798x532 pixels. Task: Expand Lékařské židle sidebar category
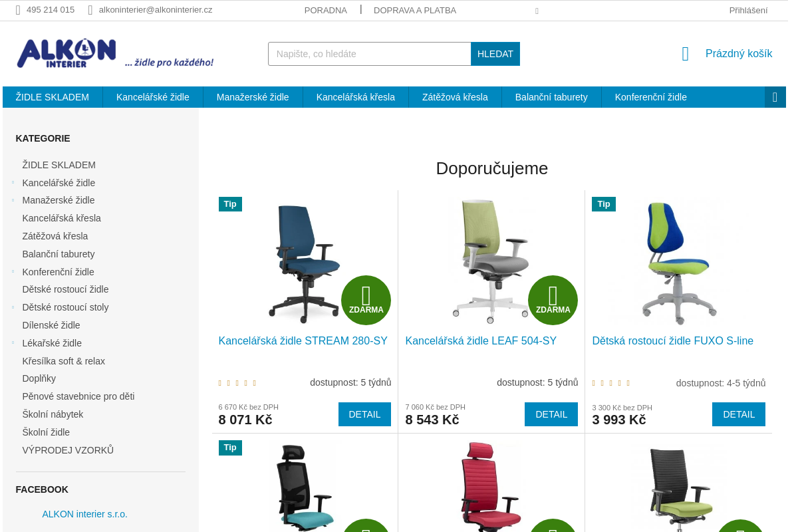click(x=13, y=343)
